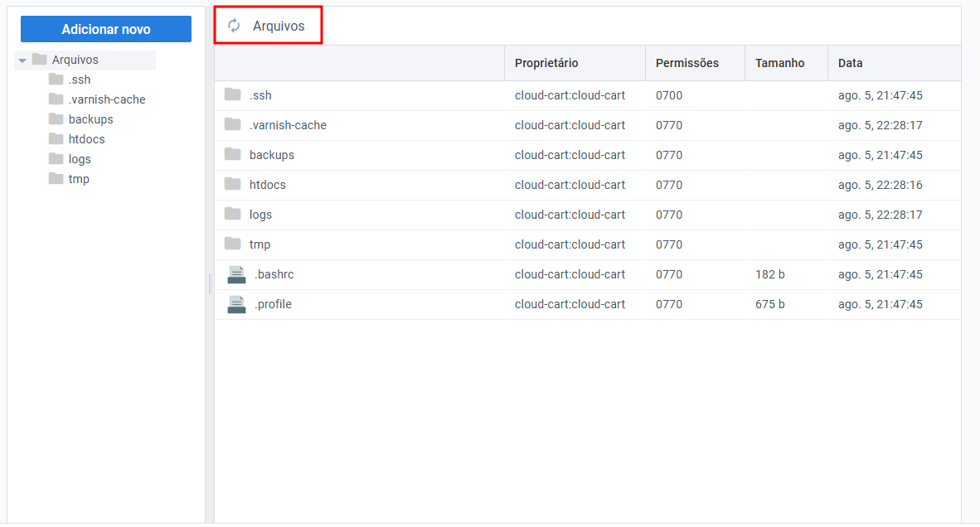Sort by the Proprietário column header
Image resolution: width=980 pixels, height=527 pixels.
click(x=546, y=63)
